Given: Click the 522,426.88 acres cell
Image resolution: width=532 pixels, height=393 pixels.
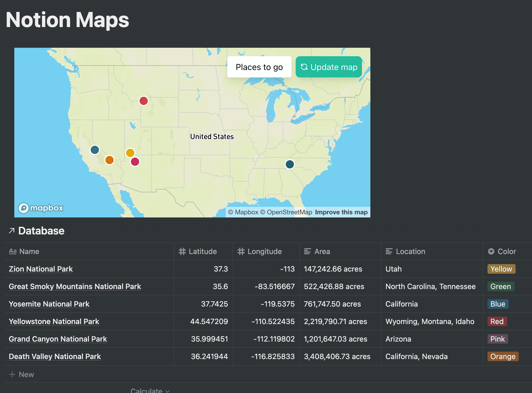Looking at the screenshot, I should pyautogui.click(x=340, y=286).
